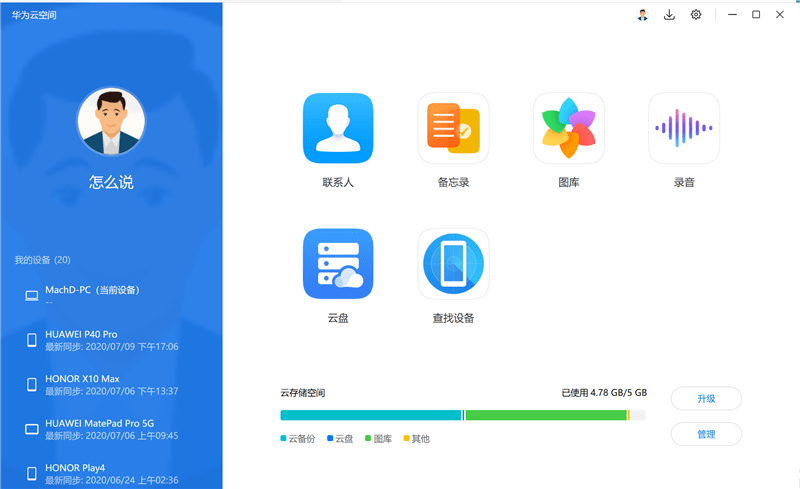Click sync time 2020/06/24 上午02:36
The height and width of the screenshot is (489, 800).
tap(132, 480)
